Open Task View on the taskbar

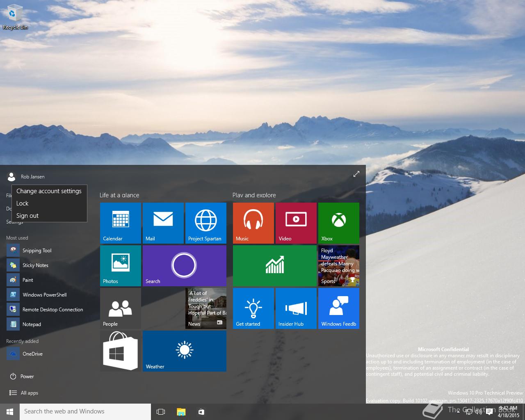(x=161, y=412)
